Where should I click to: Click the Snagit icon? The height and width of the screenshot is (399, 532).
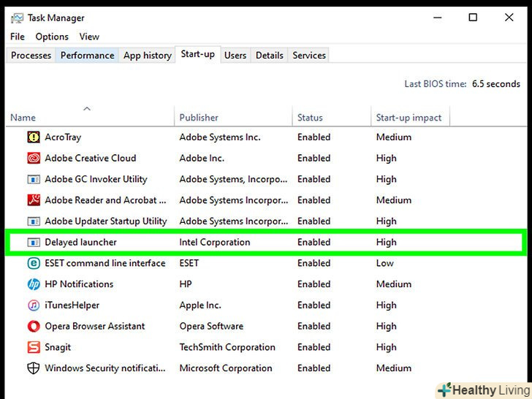tap(34, 347)
